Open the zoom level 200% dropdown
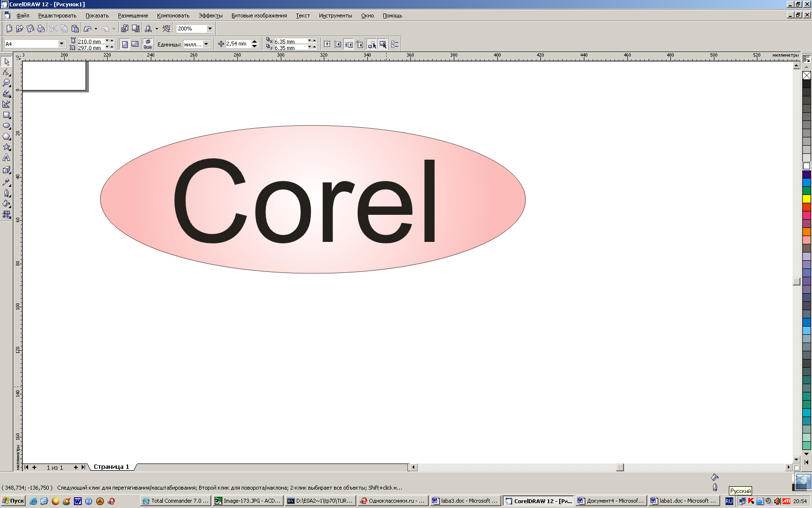 point(210,29)
